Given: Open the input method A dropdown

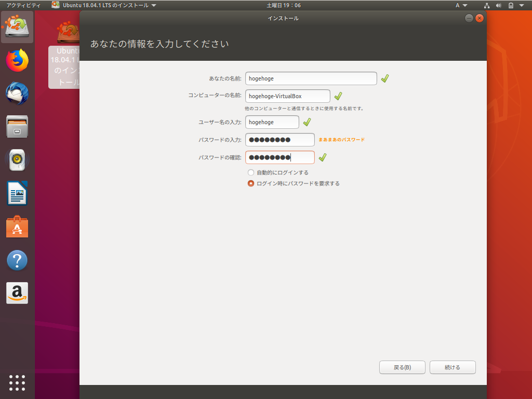Looking at the screenshot, I should 461,5.
